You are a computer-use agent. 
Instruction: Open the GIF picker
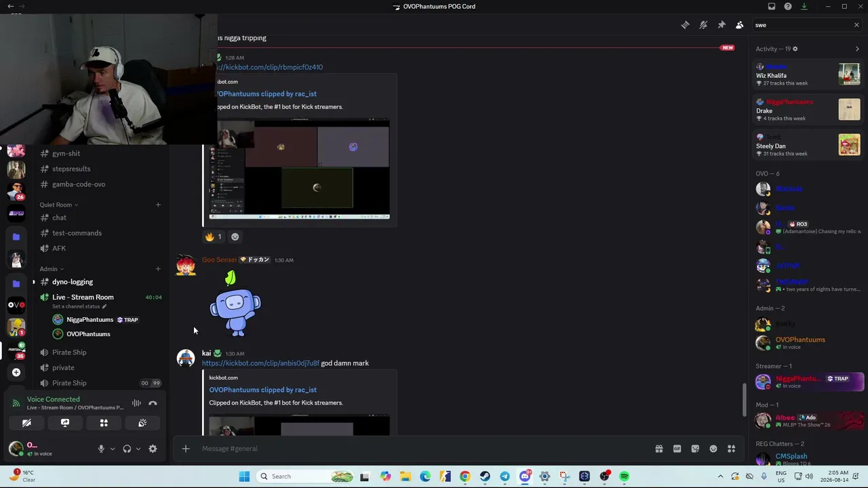677,449
